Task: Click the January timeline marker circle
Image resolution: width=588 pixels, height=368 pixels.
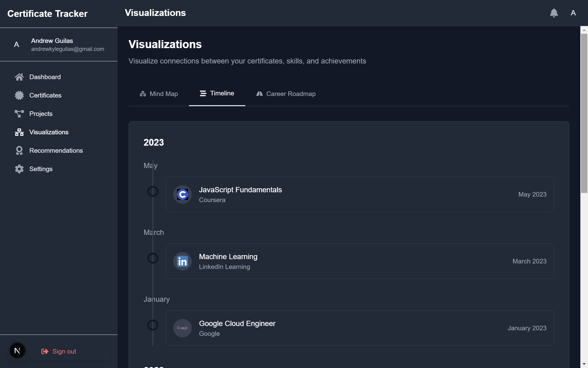Action: [153, 325]
